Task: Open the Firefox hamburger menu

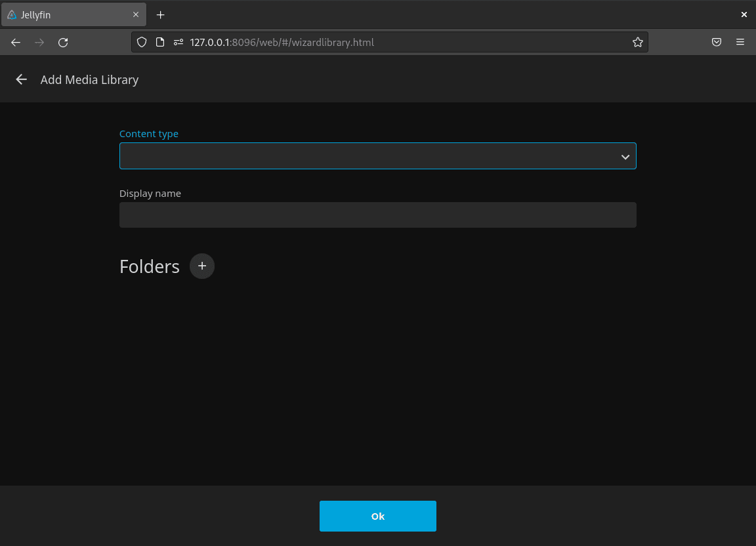Action: click(740, 42)
